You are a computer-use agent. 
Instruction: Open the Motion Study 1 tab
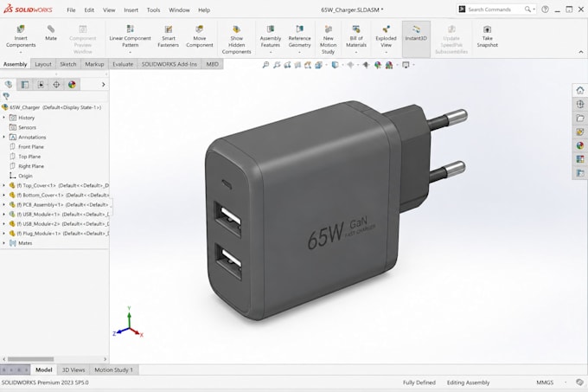click(113, 370)
